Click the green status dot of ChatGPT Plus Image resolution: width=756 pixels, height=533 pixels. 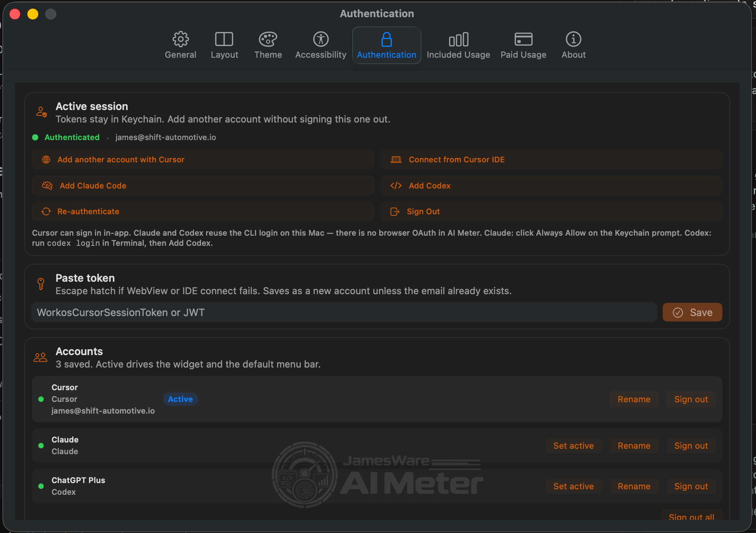(x=41, y=486)
